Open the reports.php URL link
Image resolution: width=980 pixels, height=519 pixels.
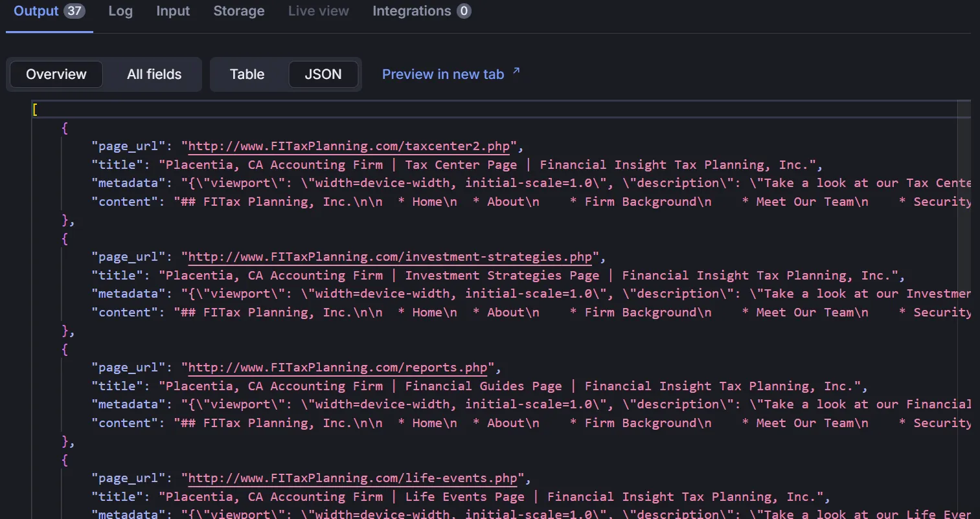click(x=337, y=368)
